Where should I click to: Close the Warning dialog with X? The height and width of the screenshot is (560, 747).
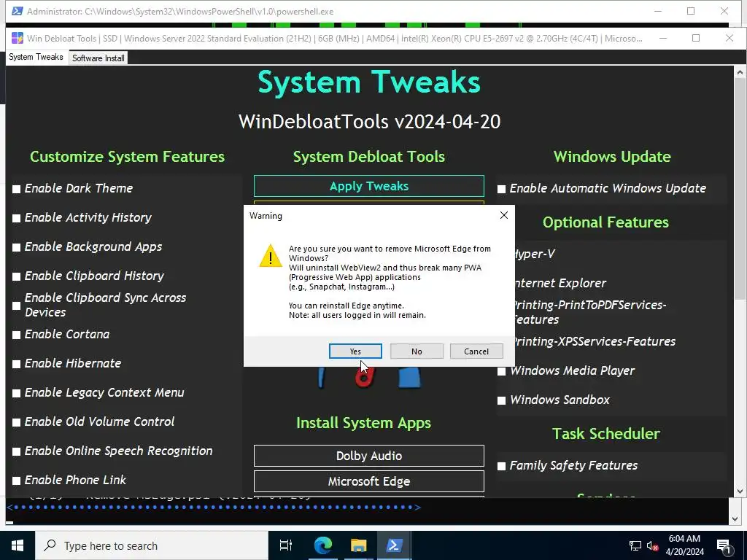click(504, 215)
